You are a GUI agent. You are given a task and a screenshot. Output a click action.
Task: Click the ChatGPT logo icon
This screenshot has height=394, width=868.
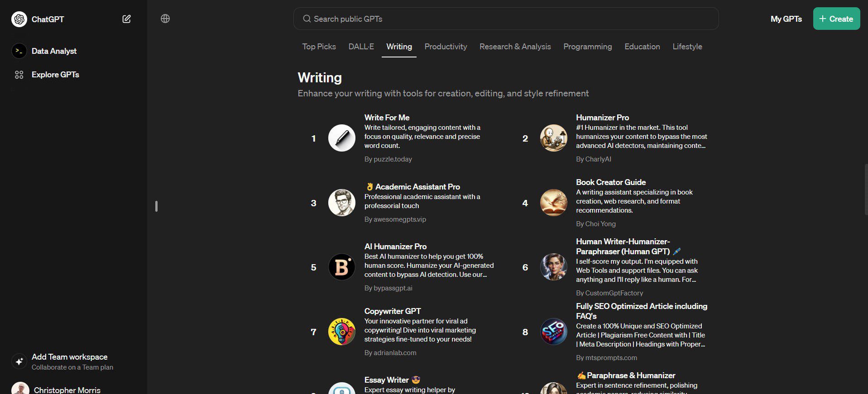click(x=19, y=19)
